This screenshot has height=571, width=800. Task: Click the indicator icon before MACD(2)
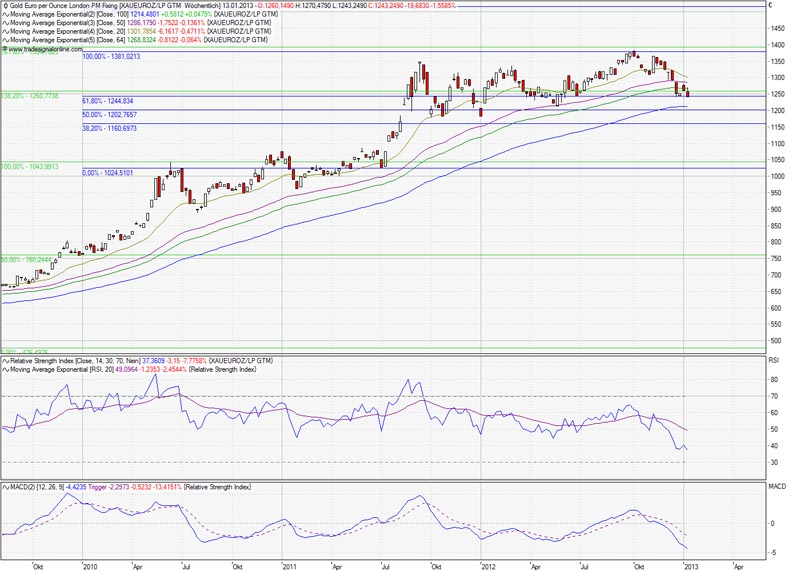[6, 487]
